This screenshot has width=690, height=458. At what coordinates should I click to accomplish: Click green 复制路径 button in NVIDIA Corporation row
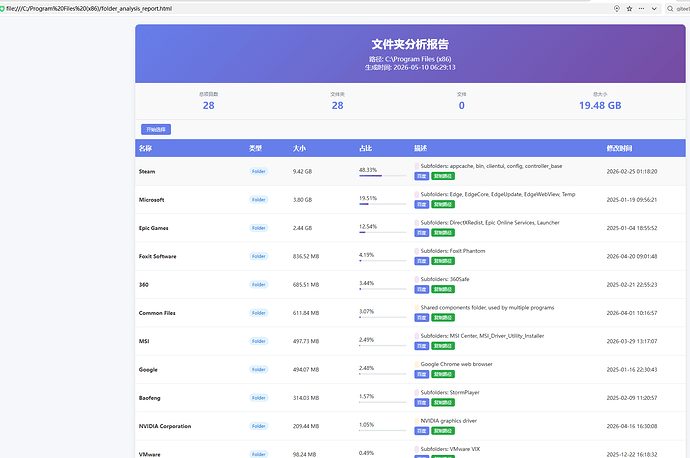point(443,431)
